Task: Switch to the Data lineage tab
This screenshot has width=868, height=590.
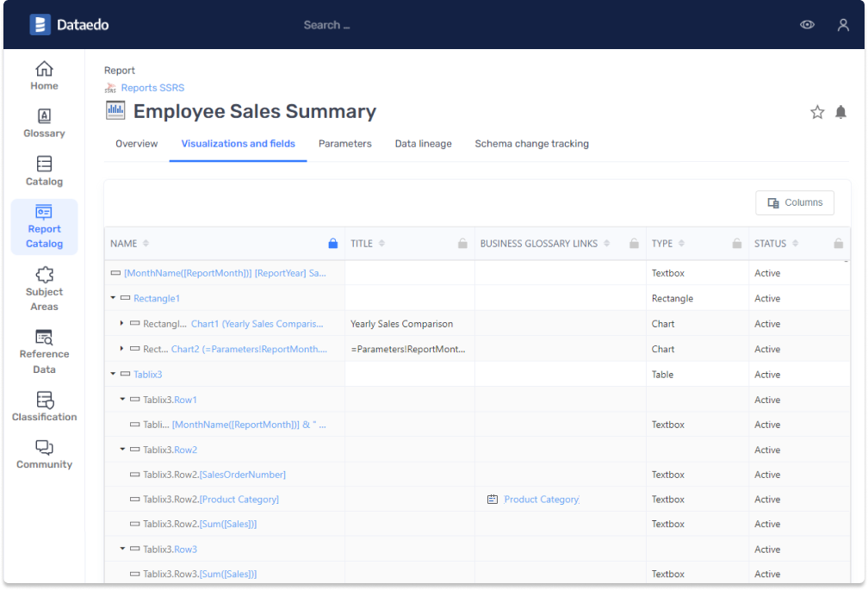Action: coord(423,144)
